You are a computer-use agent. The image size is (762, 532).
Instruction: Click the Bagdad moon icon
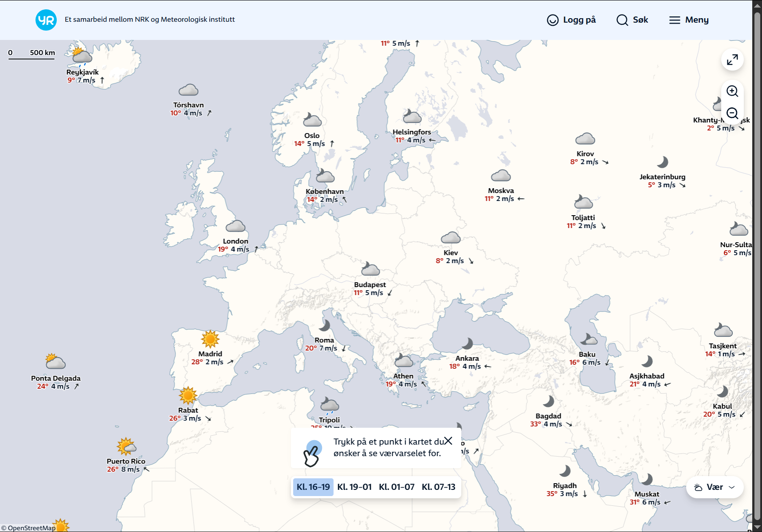(548, 401)
